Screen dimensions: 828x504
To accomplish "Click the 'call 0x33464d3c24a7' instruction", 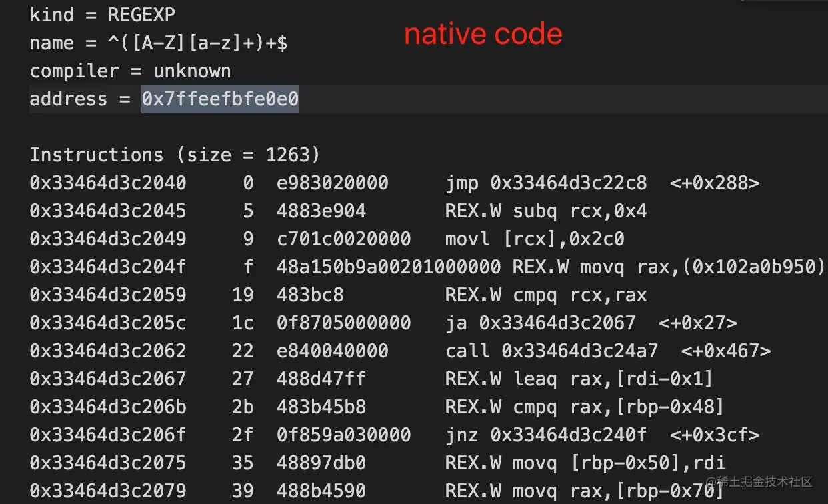I will (x=551, y=351).
